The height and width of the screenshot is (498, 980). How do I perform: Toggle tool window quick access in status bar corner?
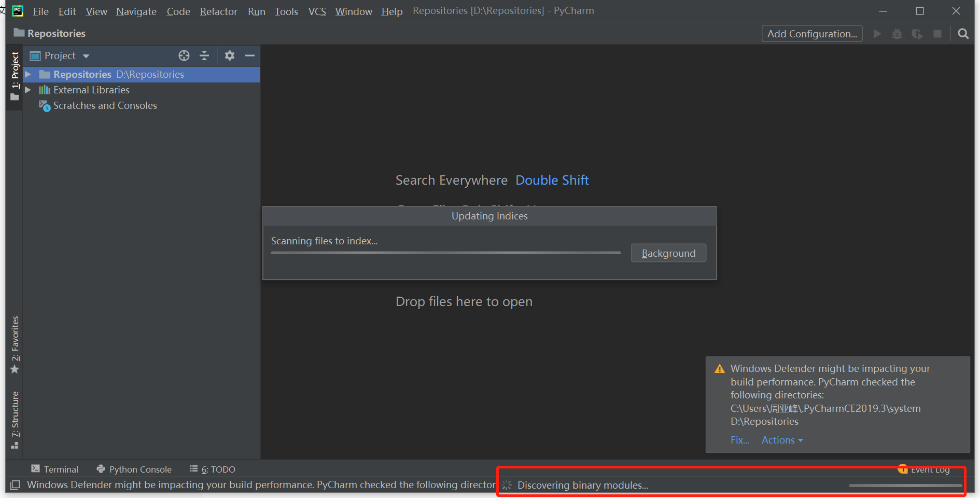15,485
